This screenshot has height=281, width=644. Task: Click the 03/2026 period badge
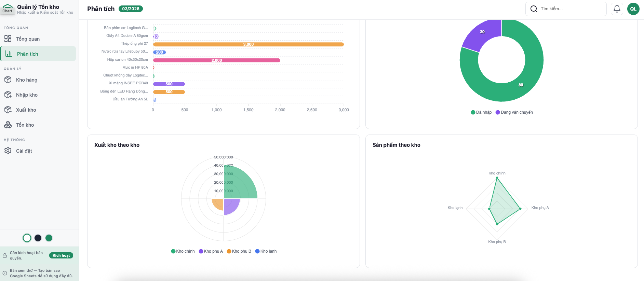point(131,9)
